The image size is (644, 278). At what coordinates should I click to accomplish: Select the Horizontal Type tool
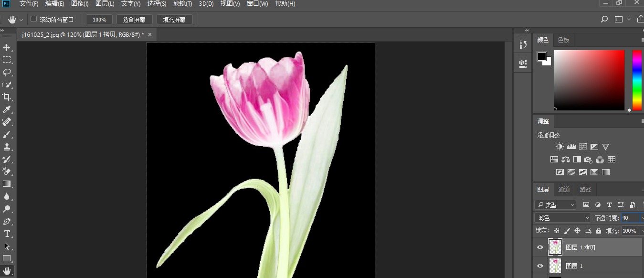click(7, 234)
